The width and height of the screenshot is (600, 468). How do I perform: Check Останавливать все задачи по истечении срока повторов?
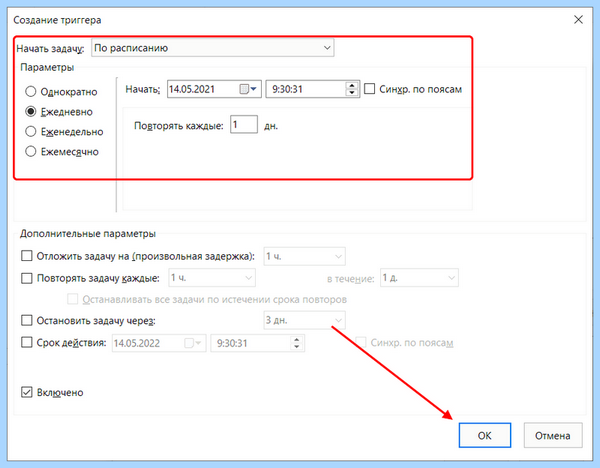[x=73, y=299]
